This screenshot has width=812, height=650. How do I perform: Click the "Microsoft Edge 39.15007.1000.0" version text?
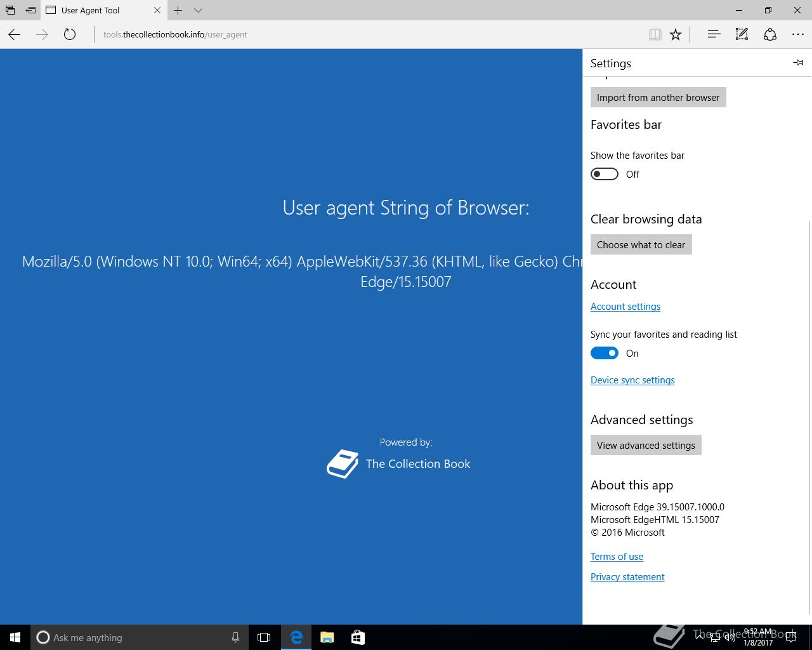click(657, 507)
